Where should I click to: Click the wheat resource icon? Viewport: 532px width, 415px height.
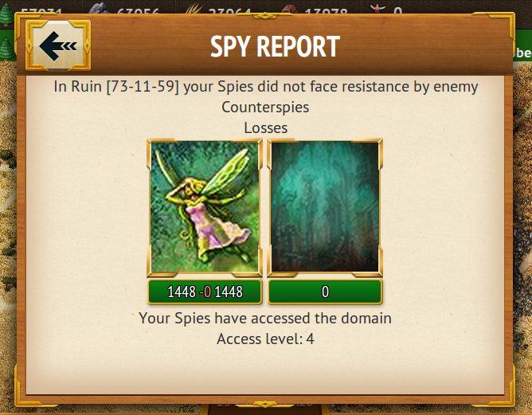(x=195, y=8)
